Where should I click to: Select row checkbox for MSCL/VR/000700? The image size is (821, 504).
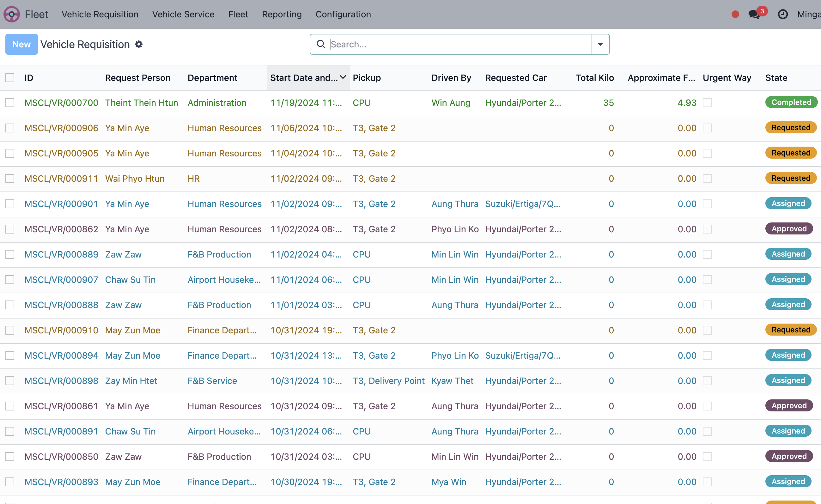pos(10,103)
